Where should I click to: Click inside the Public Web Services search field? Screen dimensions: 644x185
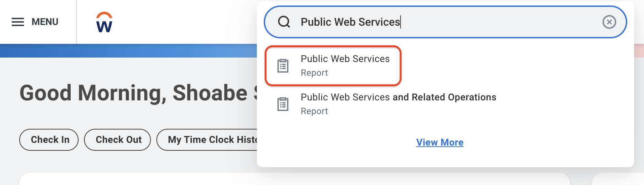445,22
